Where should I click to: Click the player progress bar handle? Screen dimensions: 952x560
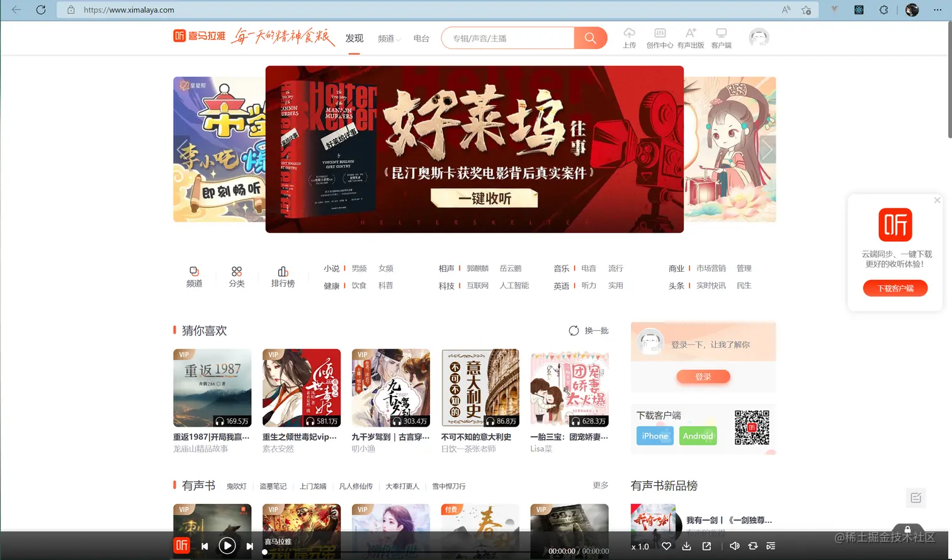click(x=264, y=552)
